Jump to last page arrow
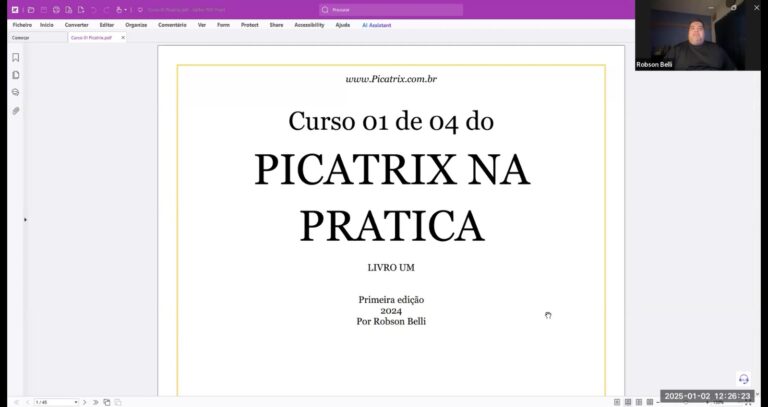 pyautogui.click(x=96, y=402)
